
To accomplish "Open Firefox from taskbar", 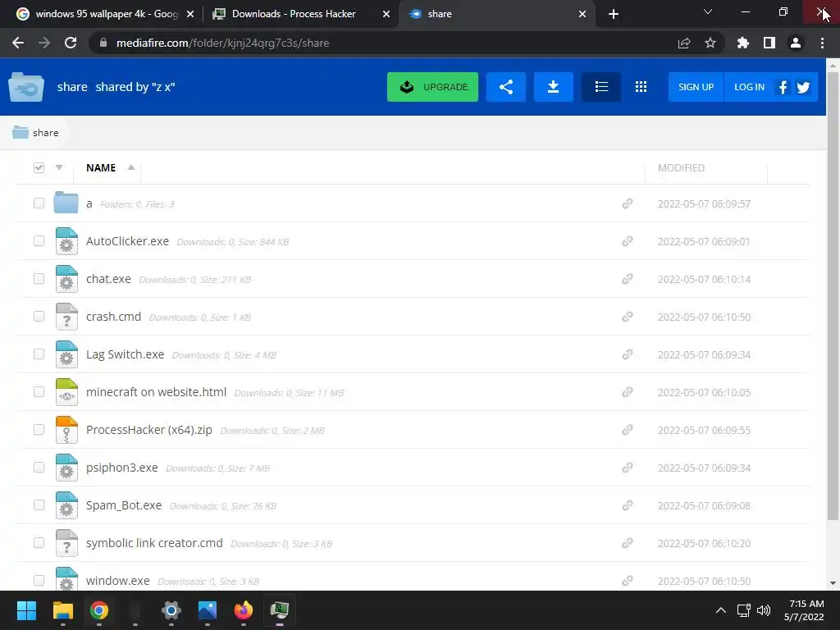I will [x=243, y=610].
